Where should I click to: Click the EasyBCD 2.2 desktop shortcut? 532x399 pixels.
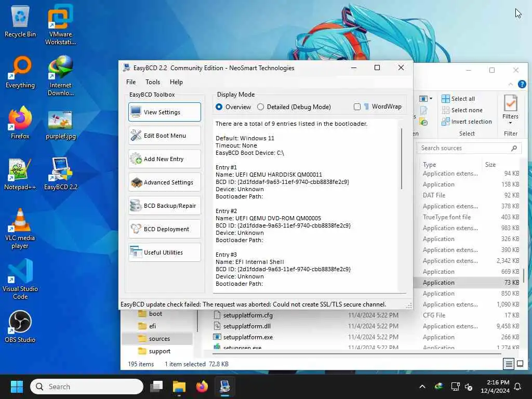60,175
